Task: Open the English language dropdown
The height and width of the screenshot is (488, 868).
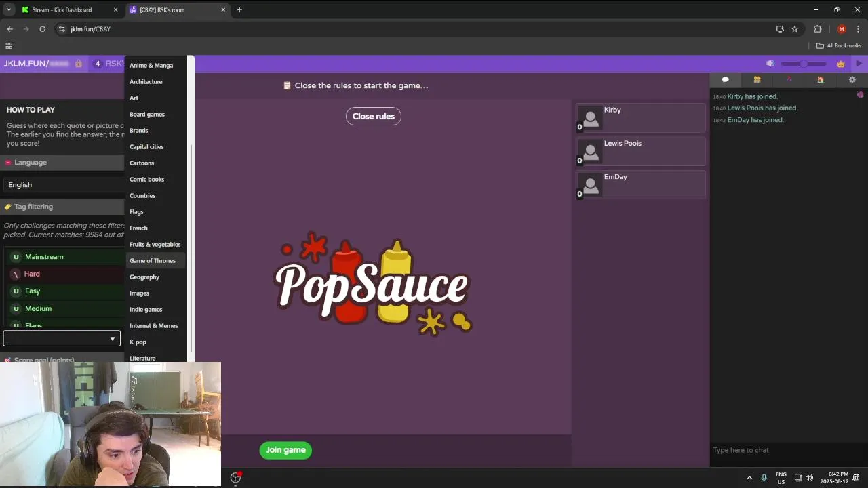Action: click(63, 184)
